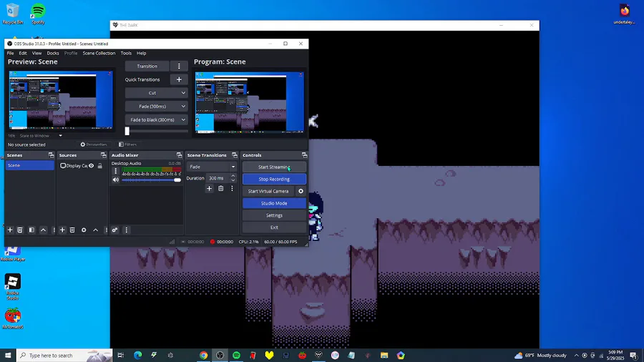Pop out the Sources dock
Screen dimensions: 644x362
tap(104, 155)
